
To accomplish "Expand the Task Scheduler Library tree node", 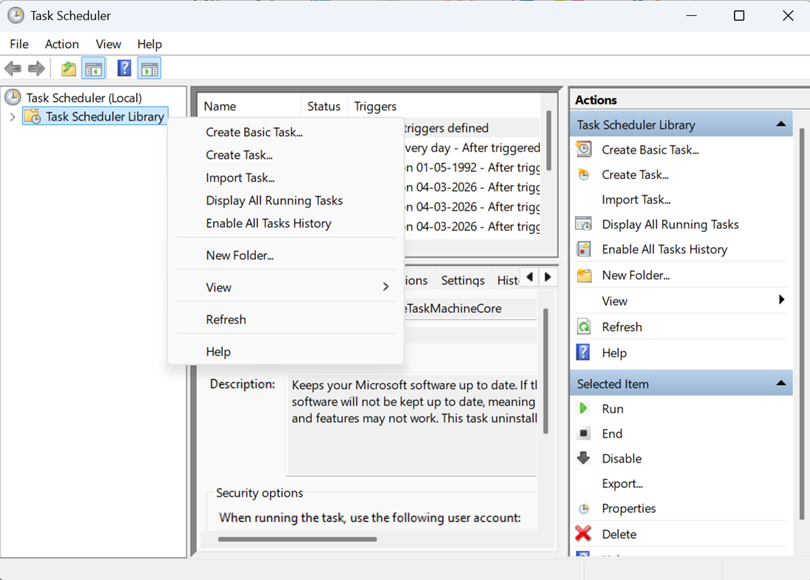I will (x=12, y=117).
